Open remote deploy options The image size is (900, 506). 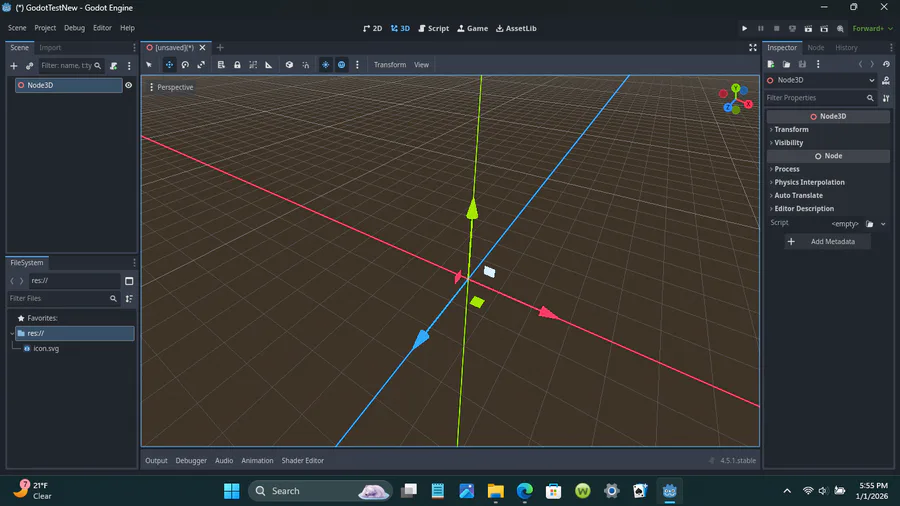[x=792, y=28]
